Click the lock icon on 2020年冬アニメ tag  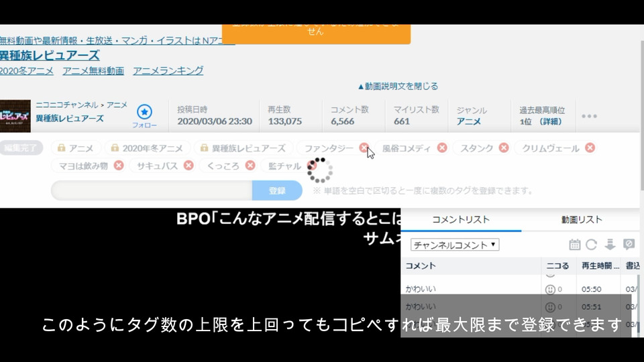tap(115, 147)
